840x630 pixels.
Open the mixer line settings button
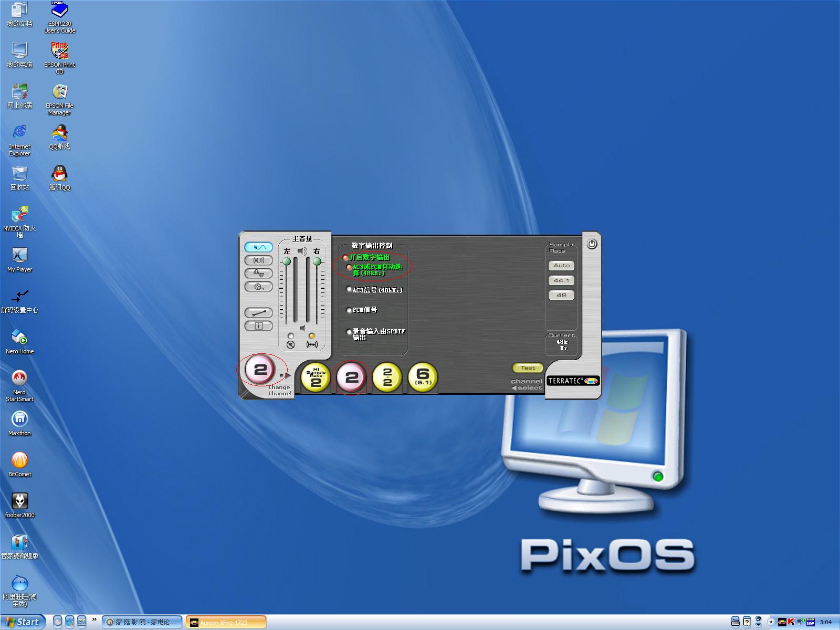point(259,313)
